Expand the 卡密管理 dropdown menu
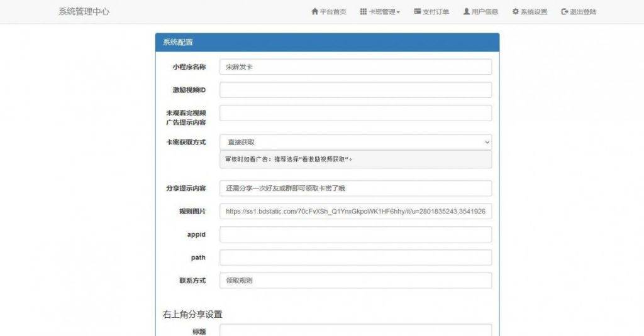644x336 pixels. [380, 11]
